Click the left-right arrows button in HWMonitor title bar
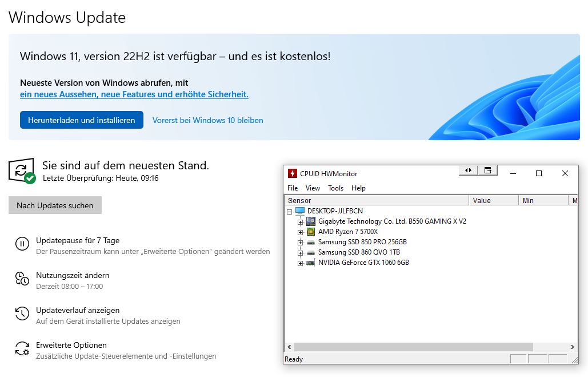This screenshot has height=377, width=588. point(469,170)
